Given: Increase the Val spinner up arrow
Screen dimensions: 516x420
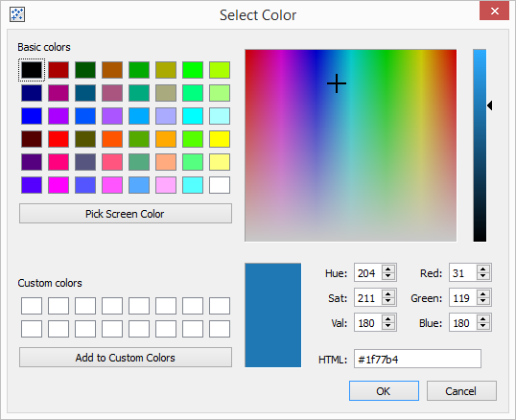Looking at the screenshot, I should (388, 319).
